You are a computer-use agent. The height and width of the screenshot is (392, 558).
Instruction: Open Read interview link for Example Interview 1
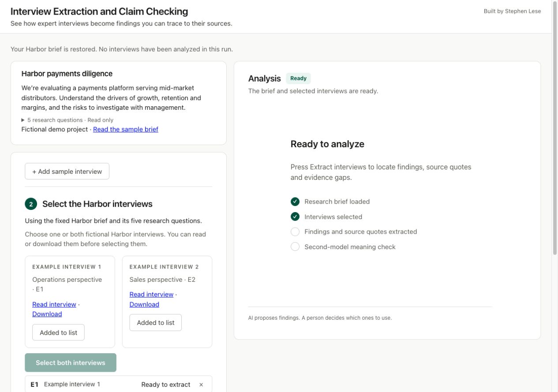[54, 304]
